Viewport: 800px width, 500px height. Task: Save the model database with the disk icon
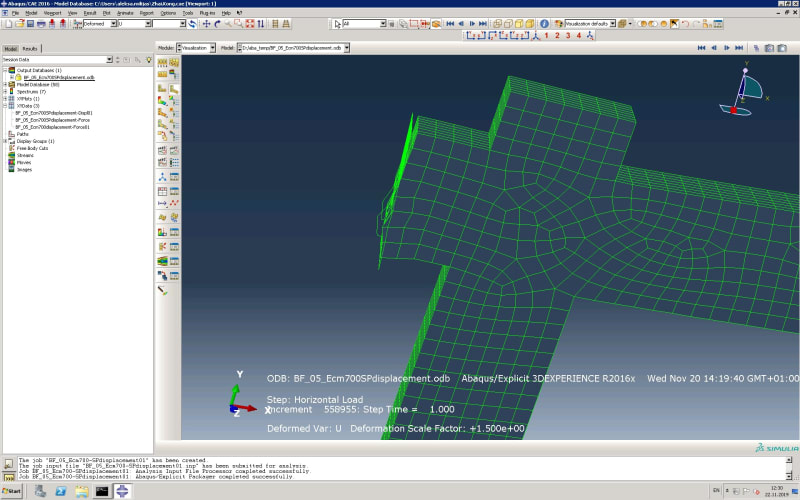tap(30, 24)
